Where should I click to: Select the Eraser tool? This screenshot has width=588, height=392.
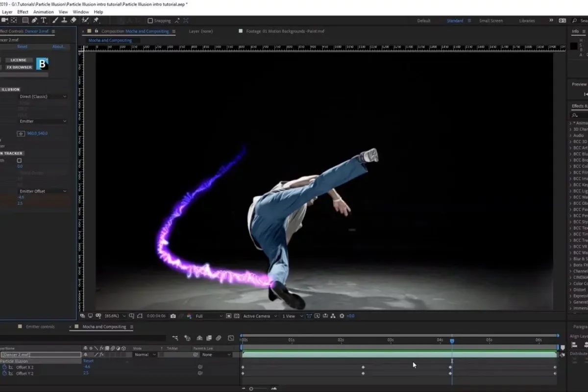click(x=73, y=21)
